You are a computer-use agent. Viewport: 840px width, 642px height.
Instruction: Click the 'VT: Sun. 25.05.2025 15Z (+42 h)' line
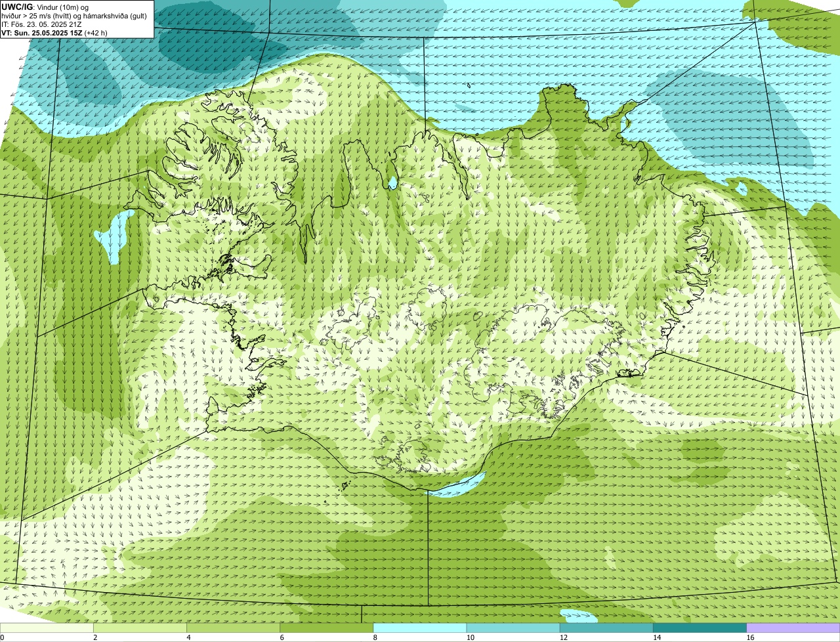pos(54,33)
